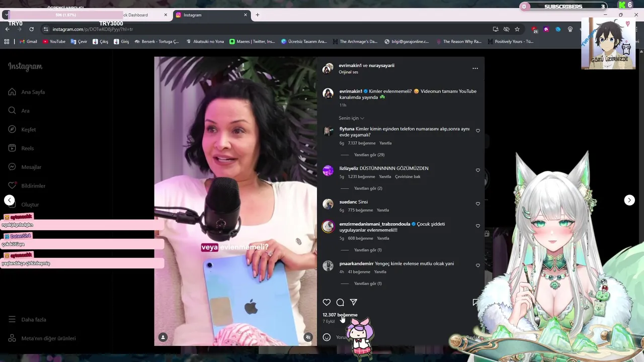The height and width of the screenshot is (362, 644).
Task: Expand replies under flytuna's comment (29)
Action: click(369, 155)
